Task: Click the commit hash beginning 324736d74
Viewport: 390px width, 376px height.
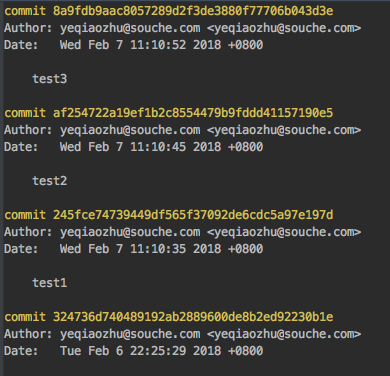Action: [x=193, y=317]
